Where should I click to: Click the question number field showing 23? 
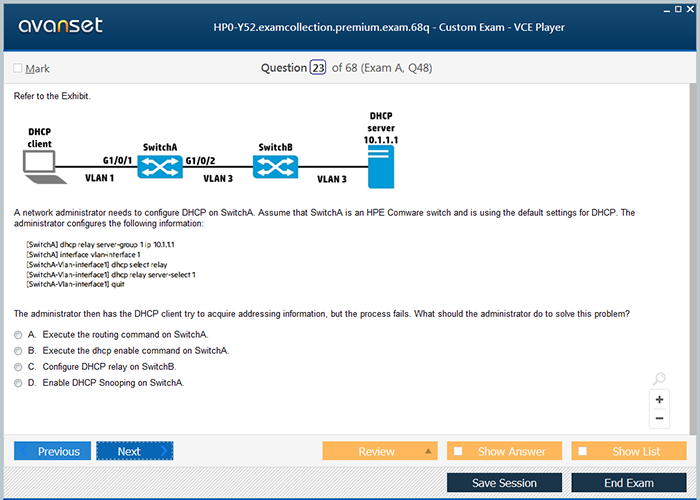pyautogui.click(x=318, y=68)
